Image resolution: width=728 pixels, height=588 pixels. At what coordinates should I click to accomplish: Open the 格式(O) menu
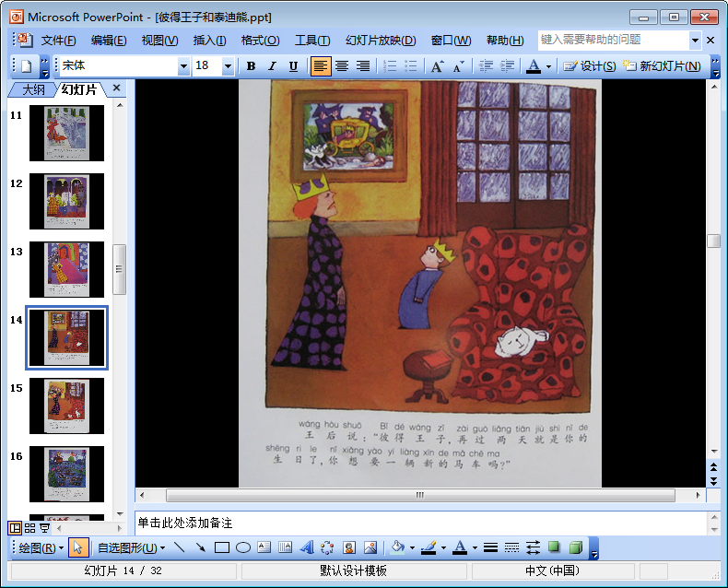(260, 41)
